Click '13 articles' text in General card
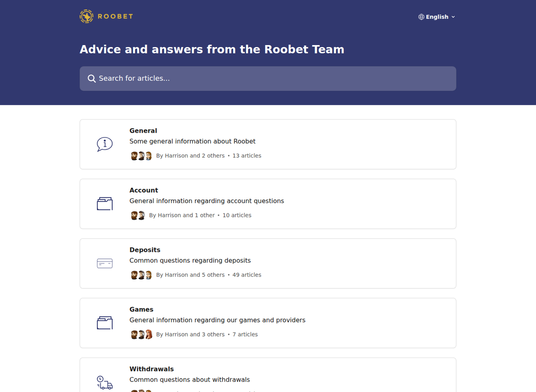The height and width of the screenshot is (392, 536). coord(247,156)
